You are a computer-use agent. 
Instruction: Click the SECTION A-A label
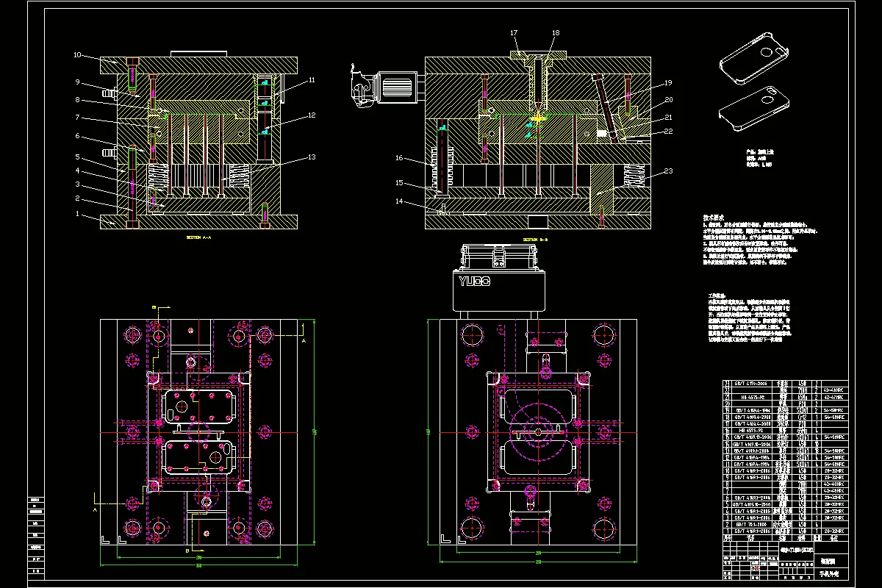coord(198,238)
